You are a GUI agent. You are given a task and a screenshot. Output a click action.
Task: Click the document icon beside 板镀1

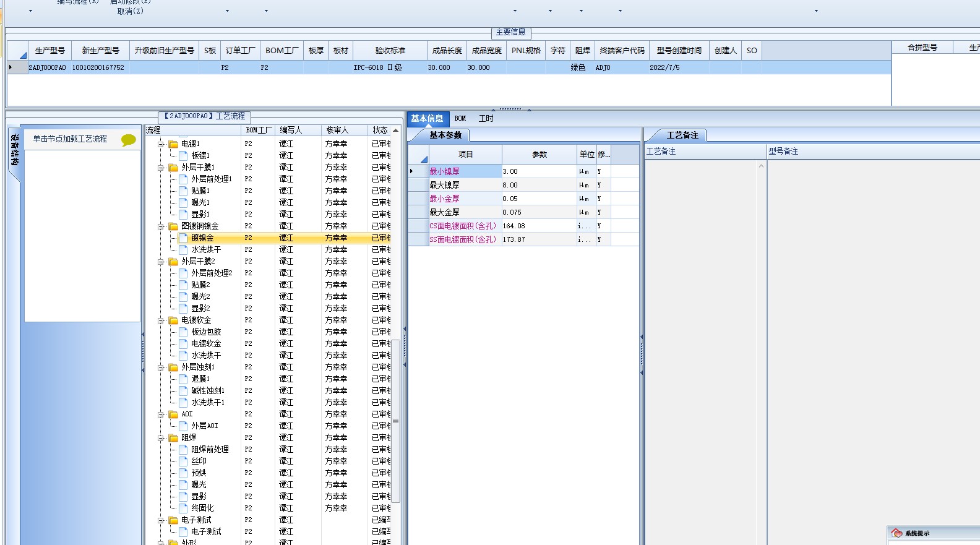pyautogui.click(x=183, y=155)
